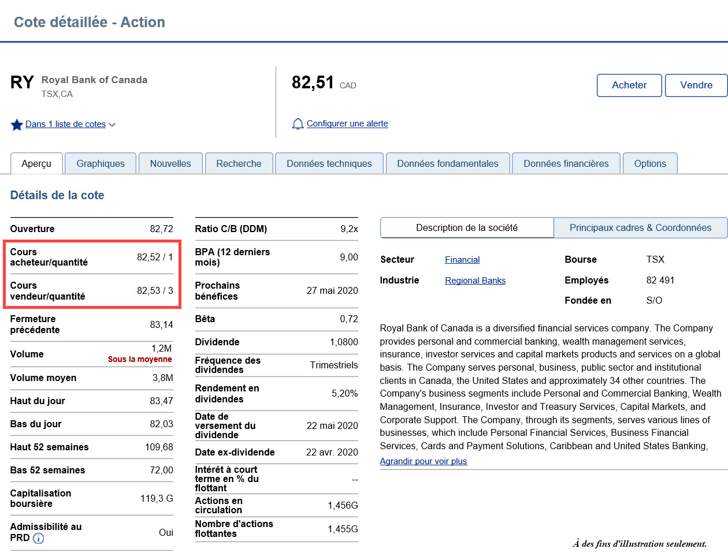
Task: Go to Données techniques tab
Action: [x=329, y=163]
